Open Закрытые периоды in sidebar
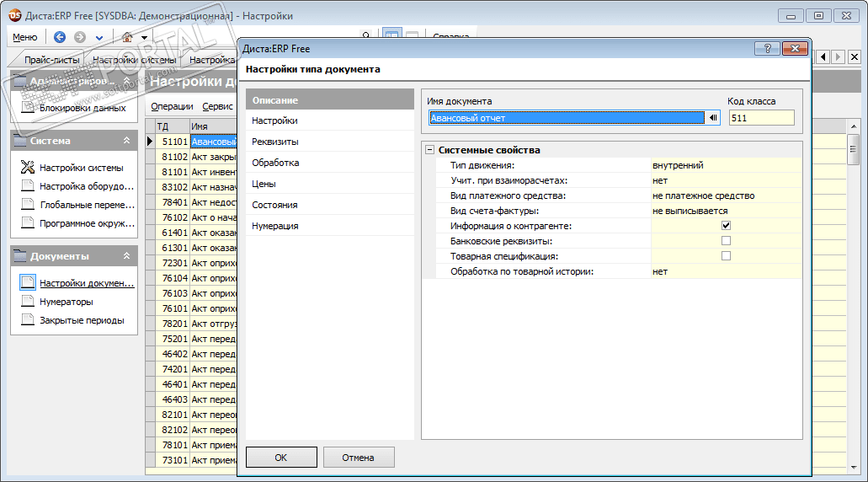Screen dimensions: 868x482 click(x=82, y=321)
